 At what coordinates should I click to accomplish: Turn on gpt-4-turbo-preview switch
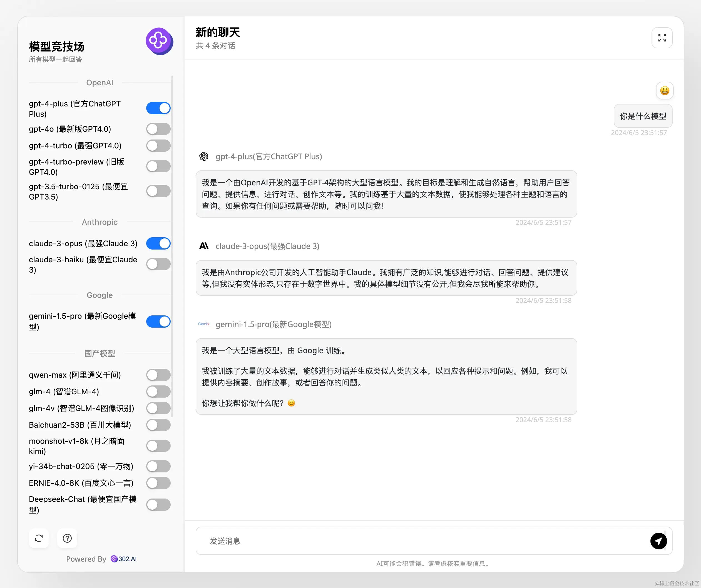click(158, 166)
